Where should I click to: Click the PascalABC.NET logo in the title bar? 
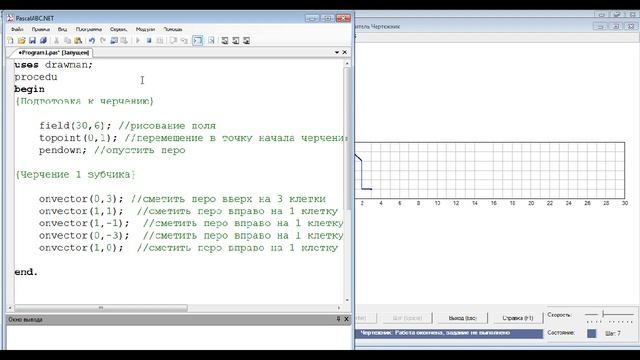tap(10, 18)
